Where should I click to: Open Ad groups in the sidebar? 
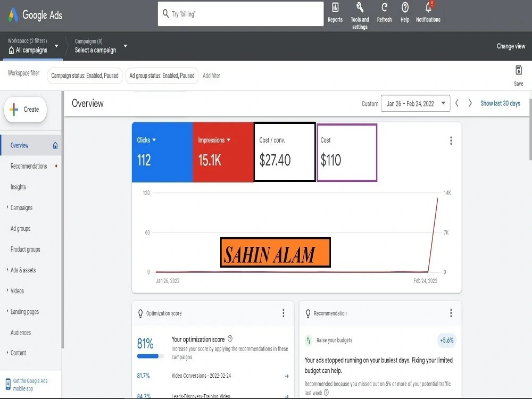(20, 229)
